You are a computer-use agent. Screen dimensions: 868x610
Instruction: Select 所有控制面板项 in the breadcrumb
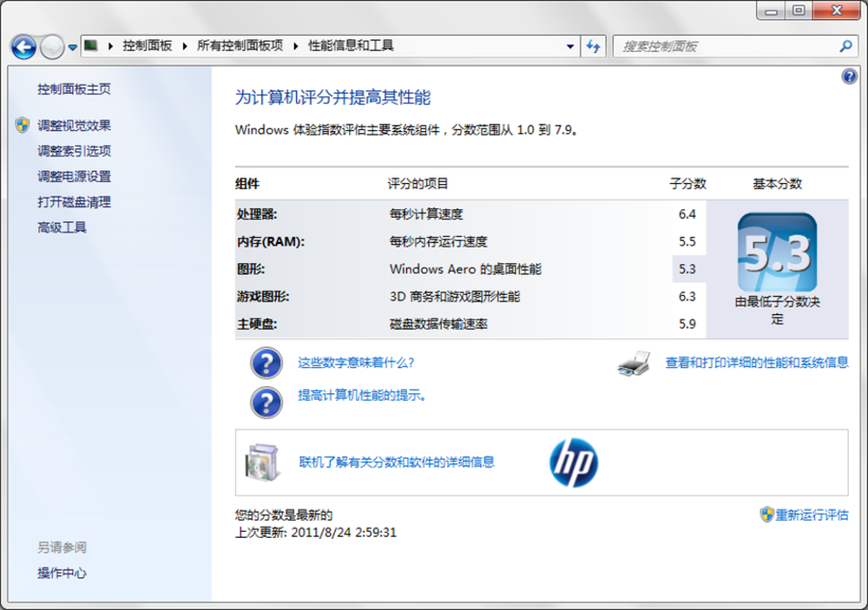(240, 46)
